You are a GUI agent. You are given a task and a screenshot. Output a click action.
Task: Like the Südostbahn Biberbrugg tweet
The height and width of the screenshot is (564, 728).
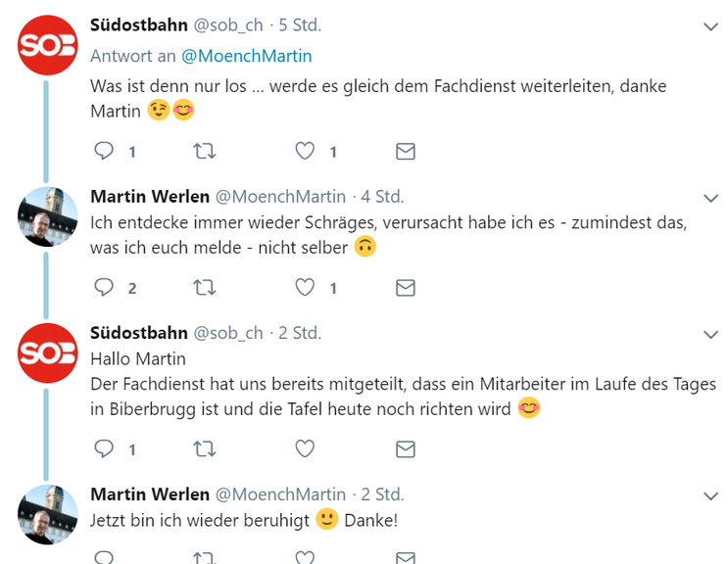point(305,448)
